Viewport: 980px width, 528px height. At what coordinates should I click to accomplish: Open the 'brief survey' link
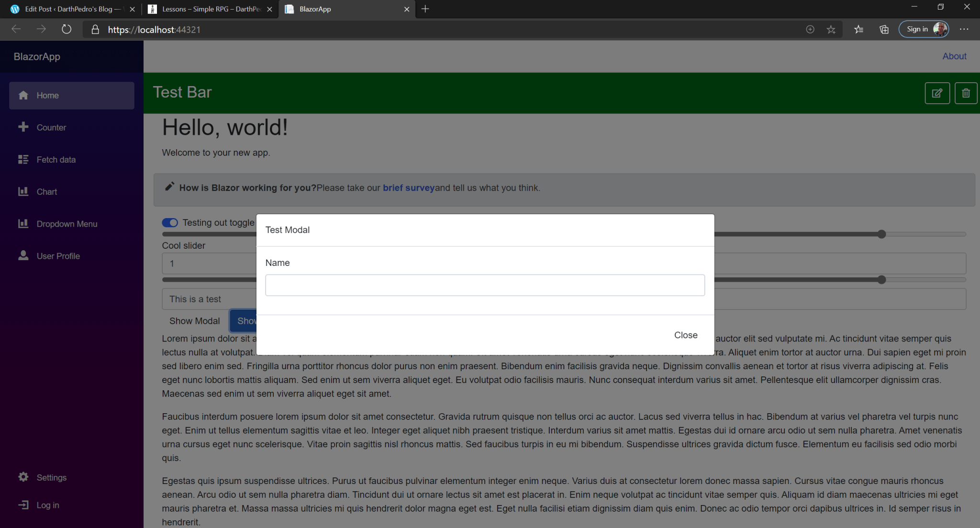(409, 187)
